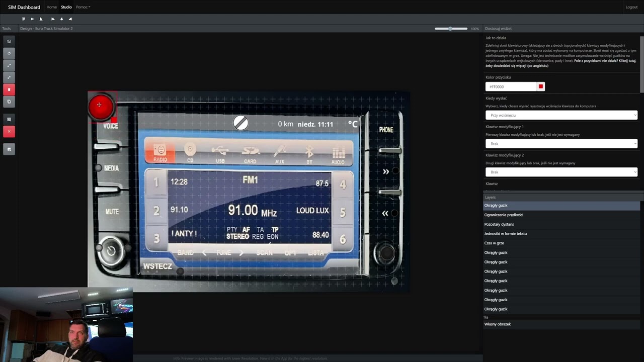The height and width of the screenshot is (362, 644).
Task: Open the Kiedy wysłać dropdown 'Przy wciśnięciu'
Action: coord(561,115)
